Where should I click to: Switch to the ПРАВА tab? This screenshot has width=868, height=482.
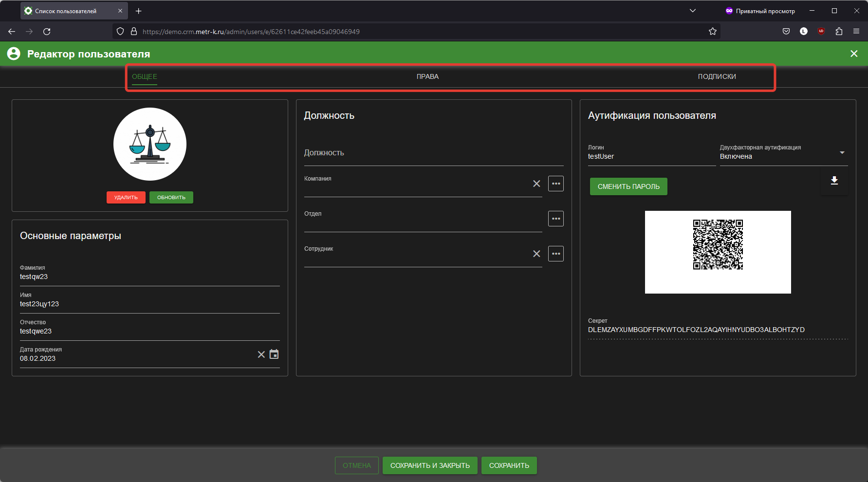click(427, 76)
